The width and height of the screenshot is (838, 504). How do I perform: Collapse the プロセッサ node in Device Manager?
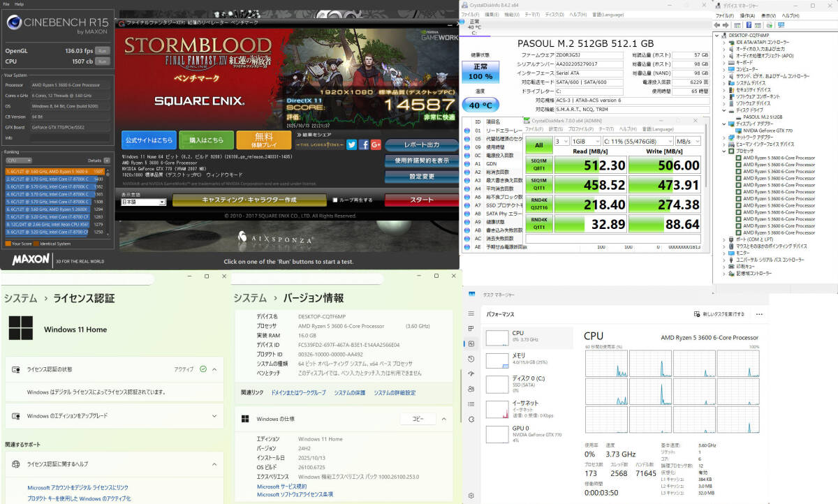point(726,151)
